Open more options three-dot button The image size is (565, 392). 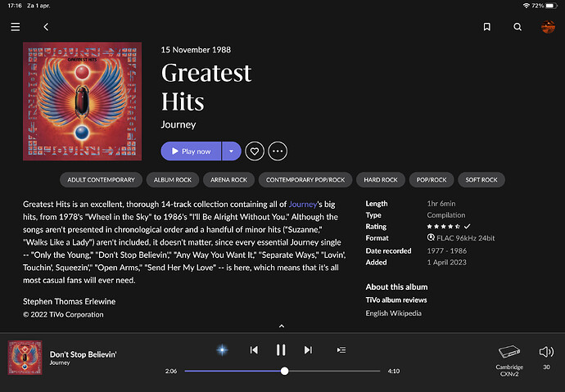point(278,151)
